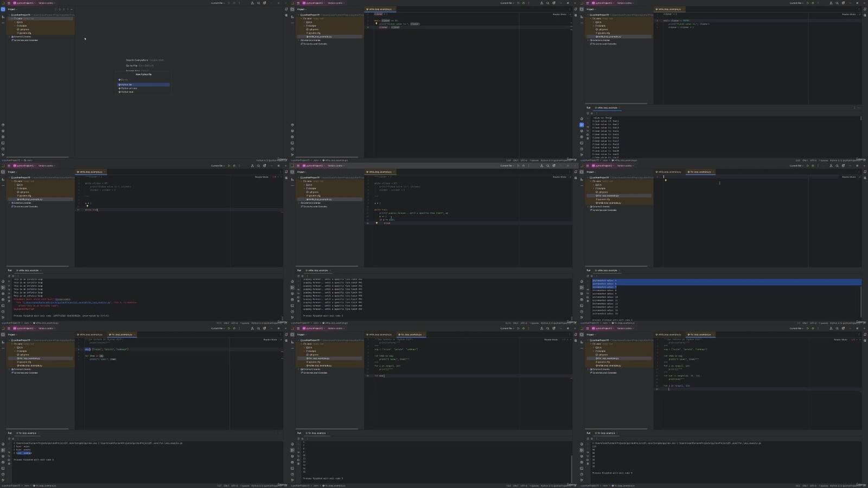Choose Python file in the New Python file popup

(144, 85)
